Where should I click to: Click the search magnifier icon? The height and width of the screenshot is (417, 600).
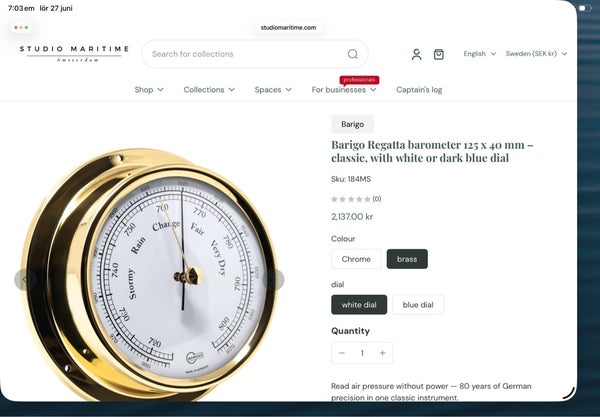352,54
